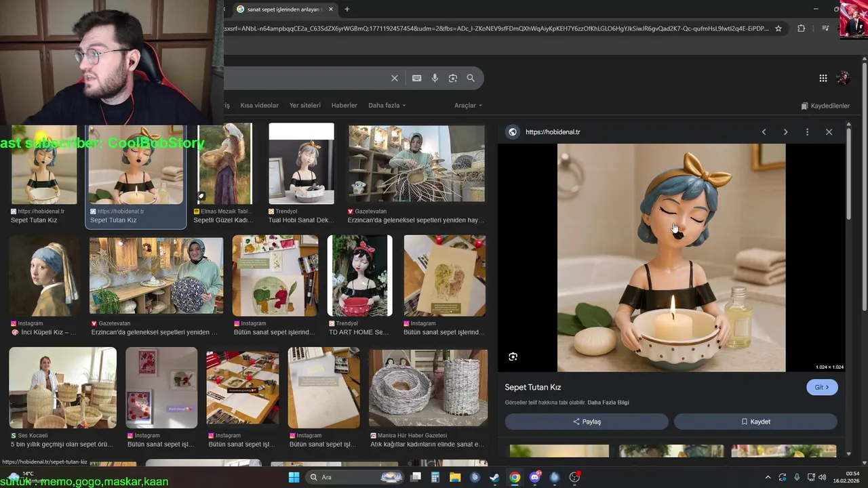Open Steam from the taskbar

coord(495,477)
